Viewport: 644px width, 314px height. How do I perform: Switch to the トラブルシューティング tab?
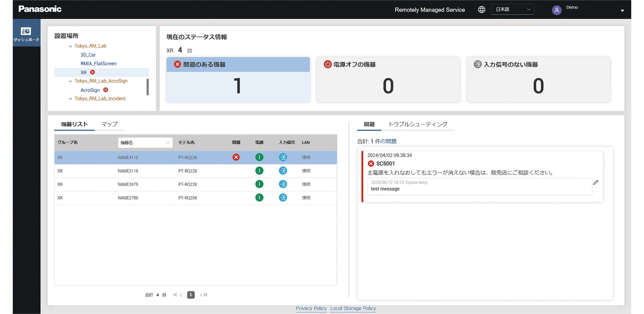417,124
